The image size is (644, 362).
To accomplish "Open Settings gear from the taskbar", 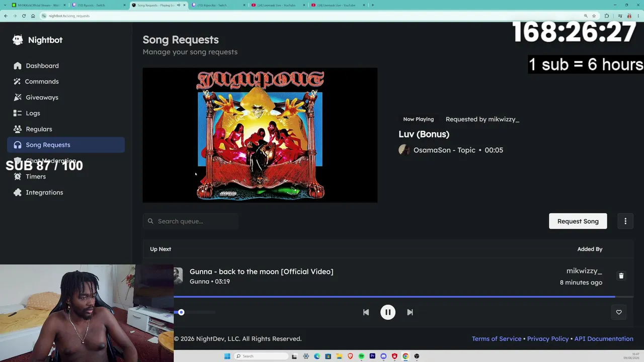I will coord(306,356).
